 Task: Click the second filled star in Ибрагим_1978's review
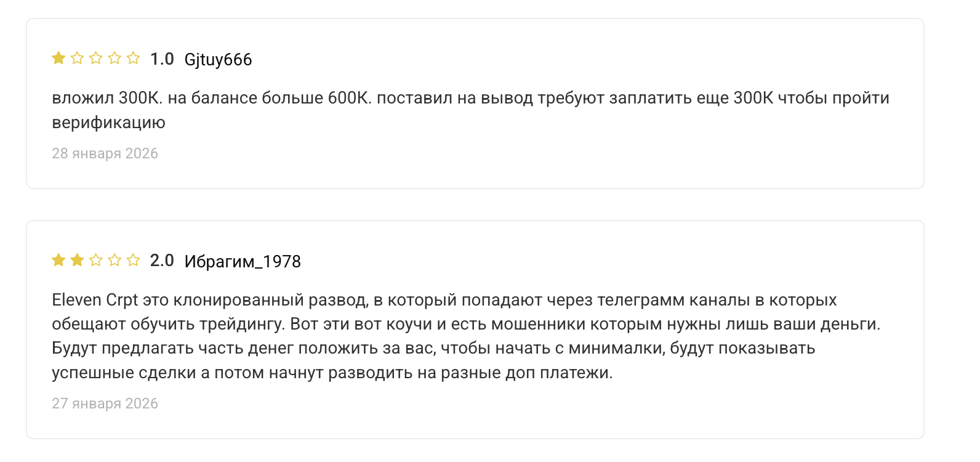(x=77, y=261)
